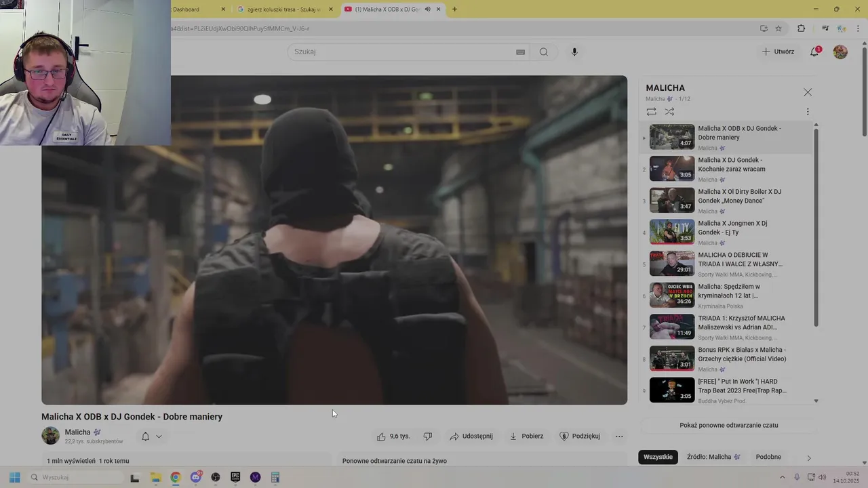Click the magnifier search button
Image resolution: width=868 pixels, height=488 pixels.
(543, 52)
